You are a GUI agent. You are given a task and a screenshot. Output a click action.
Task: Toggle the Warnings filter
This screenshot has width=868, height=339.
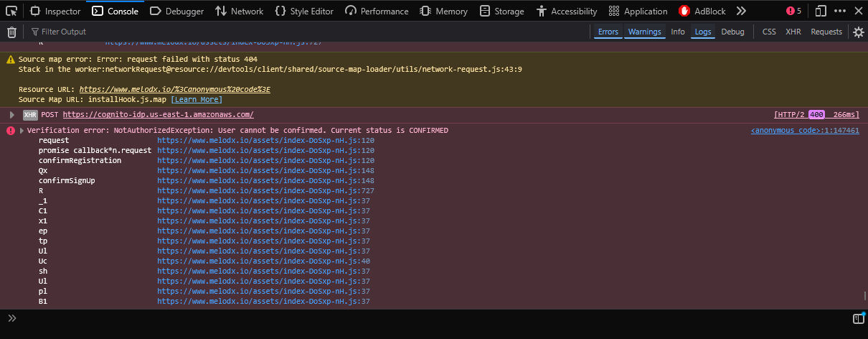coord(644,32)
